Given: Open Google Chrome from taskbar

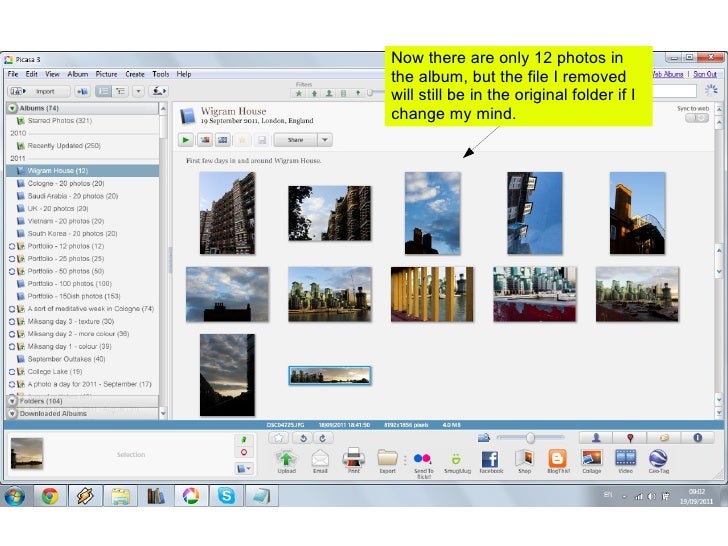Looking at the screenshot, I should [50, 496].
